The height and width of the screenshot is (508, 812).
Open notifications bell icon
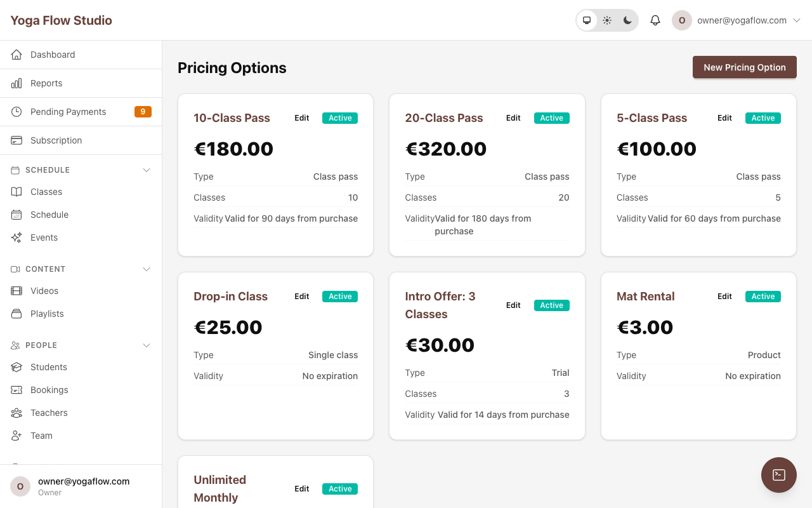[x=655, y=20]
